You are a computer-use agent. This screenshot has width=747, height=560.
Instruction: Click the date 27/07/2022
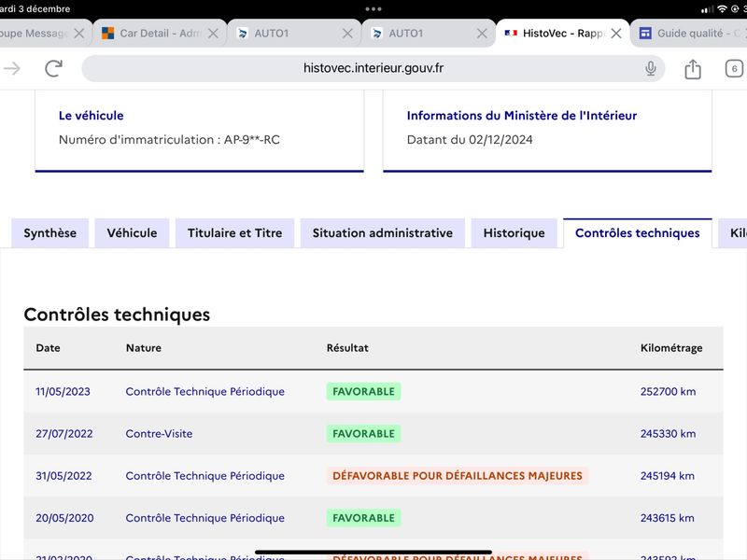coord(64,434)
